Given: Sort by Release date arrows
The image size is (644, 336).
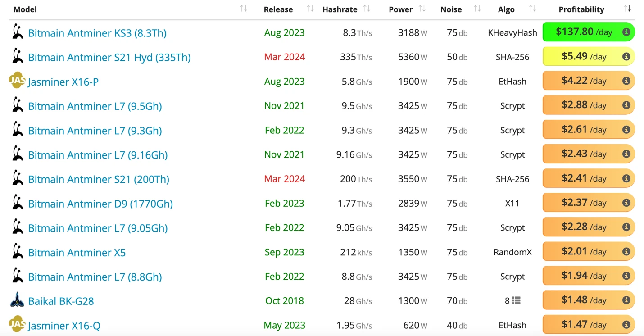Looking at the screenshot, I should pyautogui.click(x=310, y=9).
